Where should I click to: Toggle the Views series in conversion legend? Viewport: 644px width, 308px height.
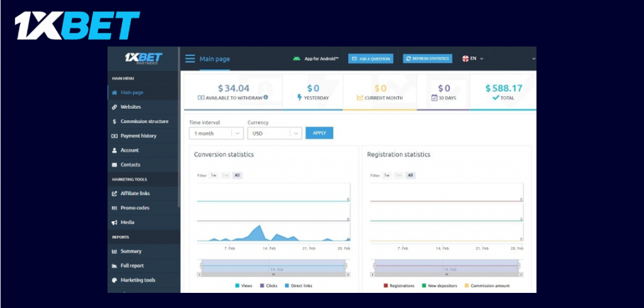[243, 285]
